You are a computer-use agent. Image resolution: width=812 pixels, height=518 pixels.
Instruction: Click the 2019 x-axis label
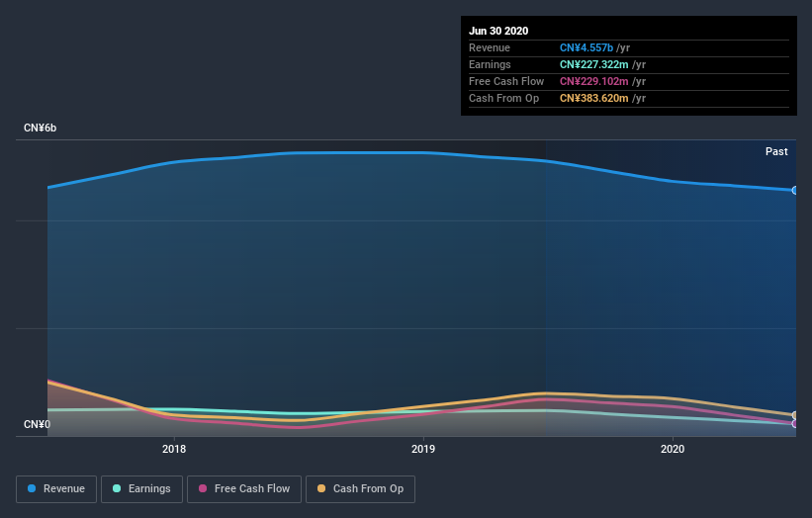(423, 449)
